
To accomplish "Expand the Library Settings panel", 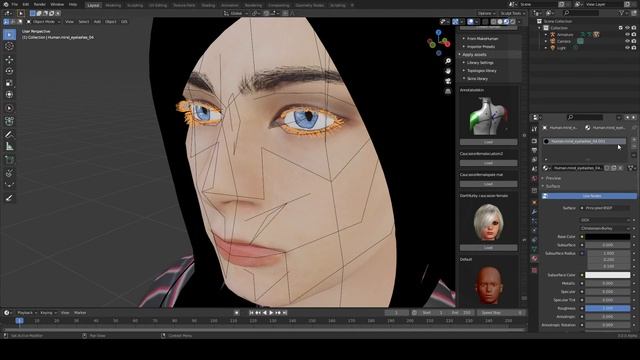I will tap(480, 62).
